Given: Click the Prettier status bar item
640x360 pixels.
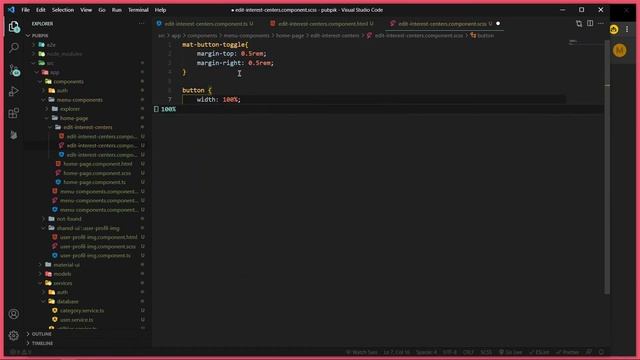Looking at the screenshot, I should click(567, 352).
